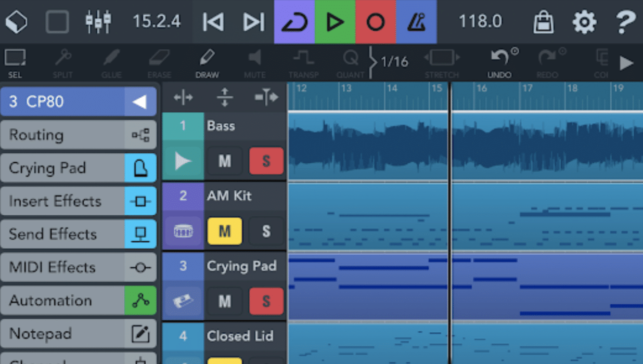This screenshot has height=364, width=643.
Task: Collapse the 3 CP80 inspector arrow
Action: coord(140,101)
